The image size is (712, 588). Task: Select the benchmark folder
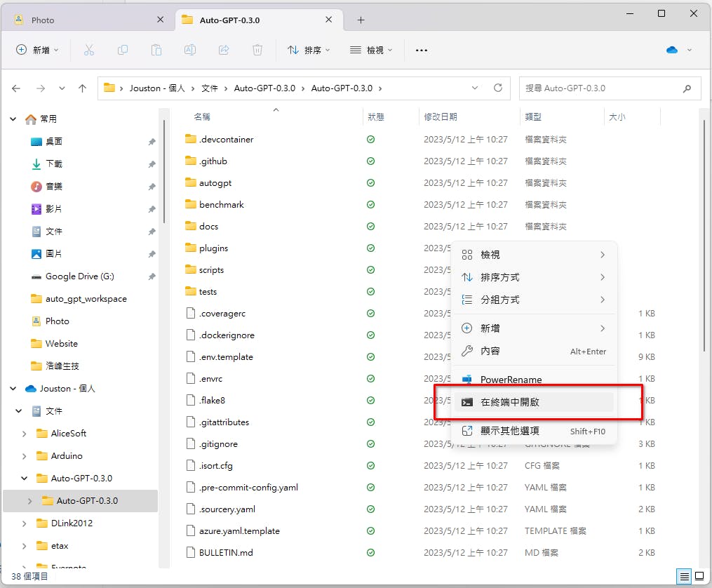221,205
